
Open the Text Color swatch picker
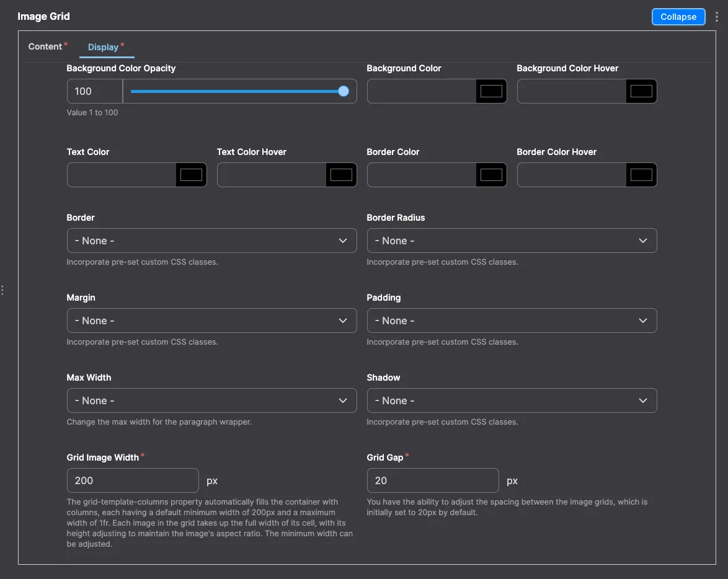pos(191,175)
